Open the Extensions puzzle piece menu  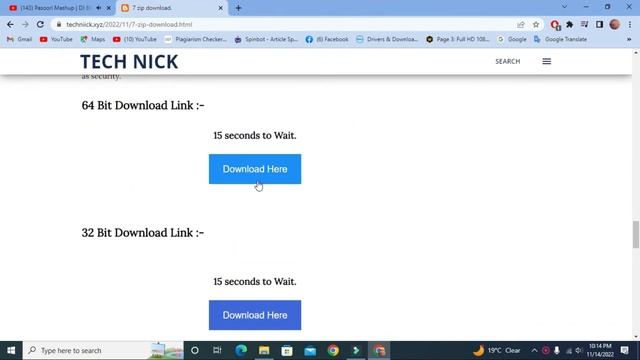[x=569, y=24]
